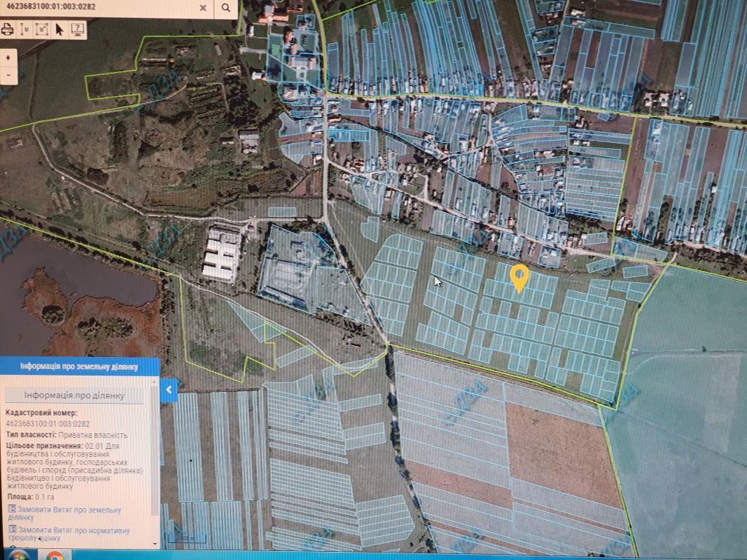This screenshot has width=747, height=560.
Task: Click the 'Інформація про ділянку' section header
Action: coord(74,396)
